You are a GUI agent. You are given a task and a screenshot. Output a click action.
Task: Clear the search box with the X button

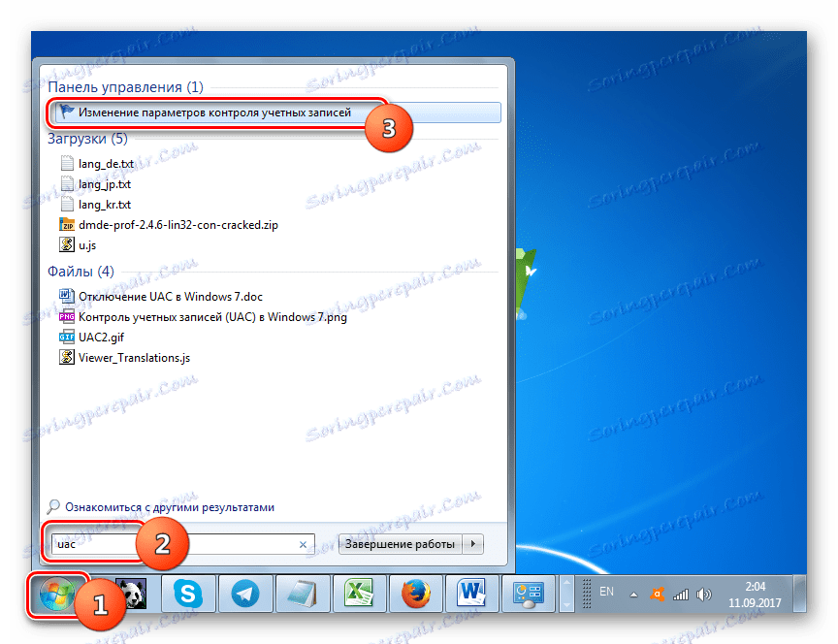(x=303, y=544)
